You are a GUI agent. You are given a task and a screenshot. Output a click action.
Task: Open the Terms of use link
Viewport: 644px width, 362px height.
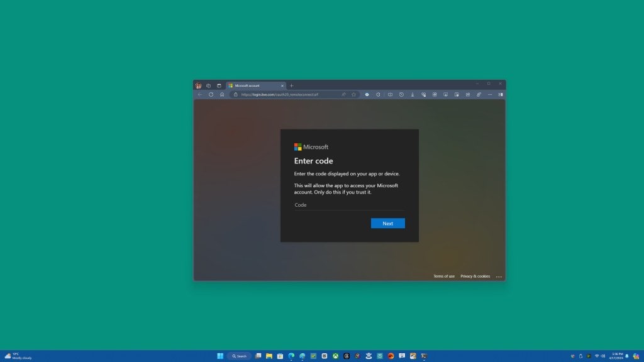(444, 276)
